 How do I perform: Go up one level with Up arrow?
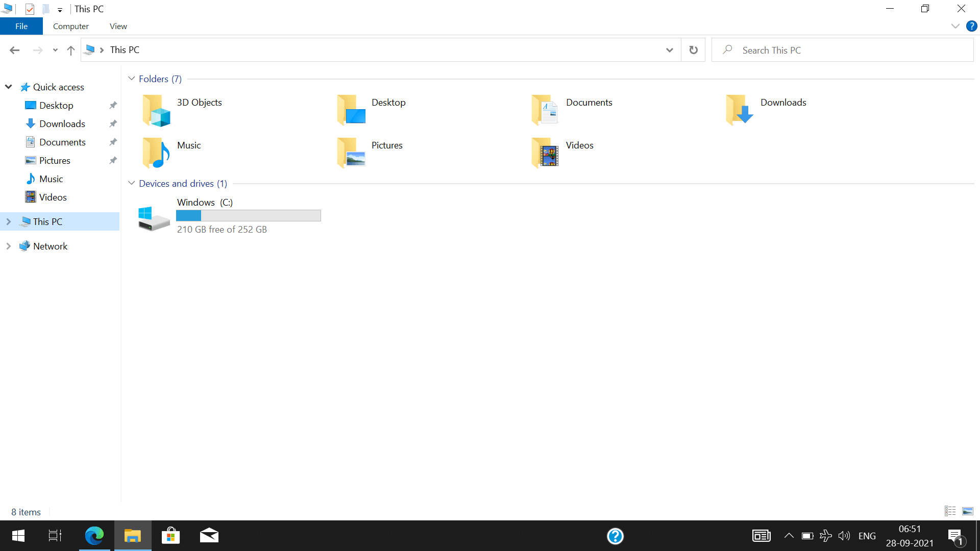pyautogui.click(x=71, y=50)
